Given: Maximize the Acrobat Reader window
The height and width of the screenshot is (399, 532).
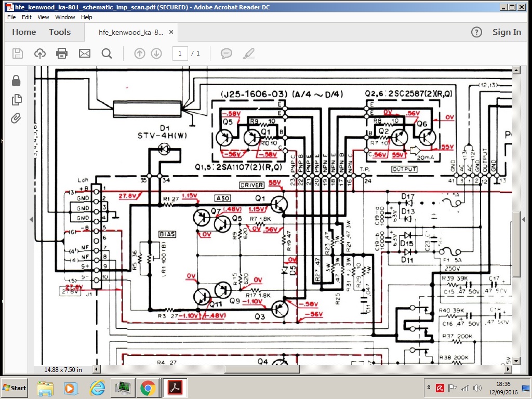Looking at the screenshot, I should 512,7.
